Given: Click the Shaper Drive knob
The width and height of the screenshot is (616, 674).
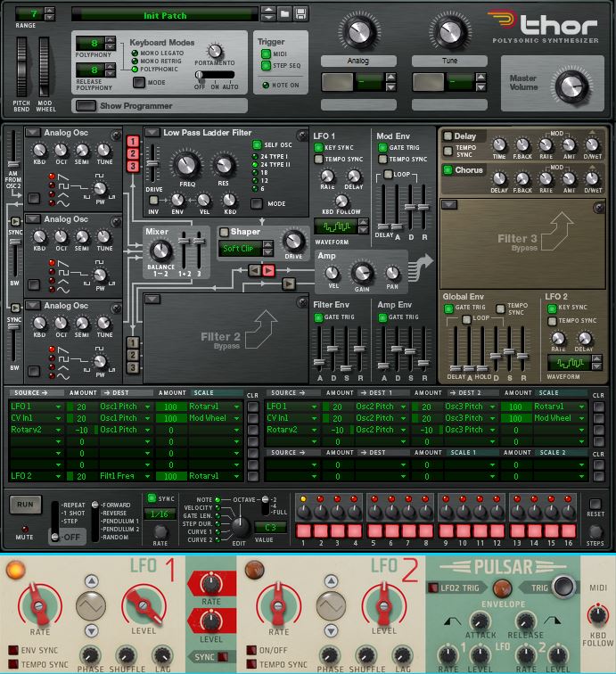Looking at the screenshot, I should tap(293, 241).
